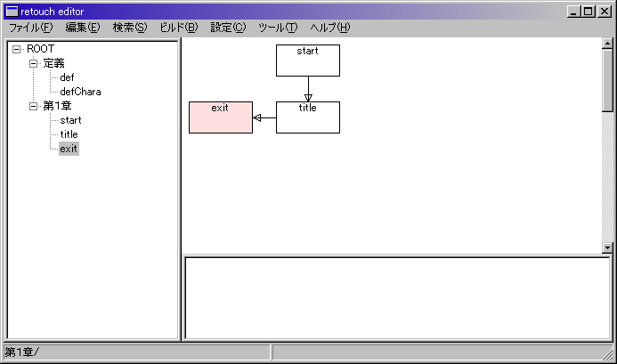Open the ファイル(F) menu
This screenshot has height=364, width=617.
pos(30,28)
